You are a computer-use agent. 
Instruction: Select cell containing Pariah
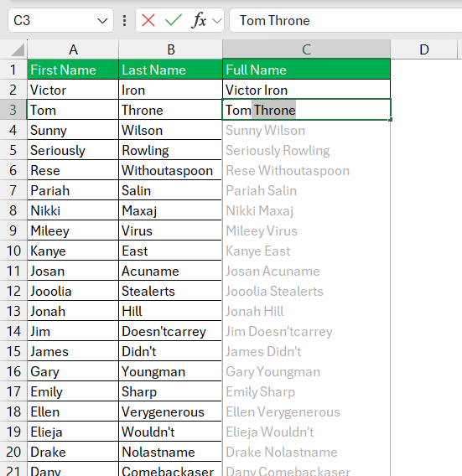pyautogui.click(x=73, y=190)
